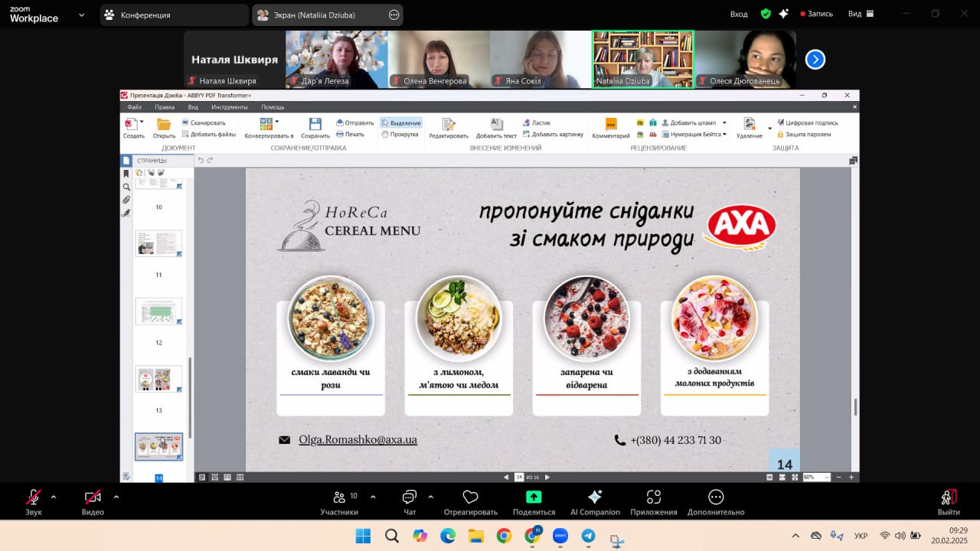The width and height of the screenshot is (980, 551).
Task: Click the Добавить текст (Add text) tool
Action: [x=496, y=128]
